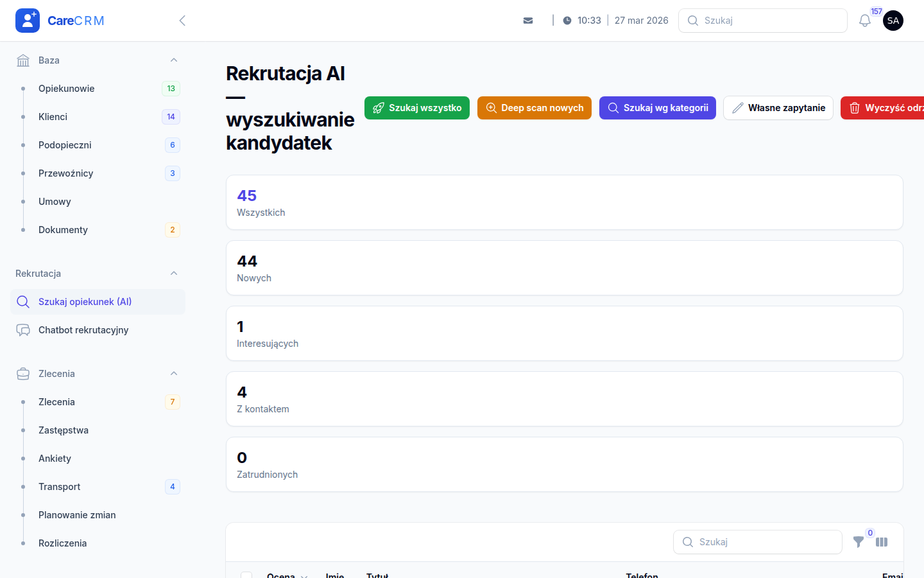
Task: Collapse the Rekrutacja section chevron
Action: pos(174,273)
